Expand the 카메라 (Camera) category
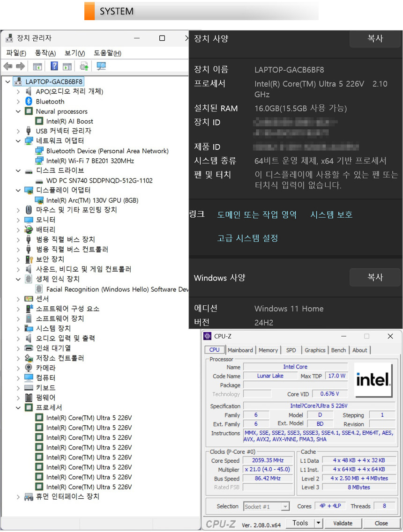The height and width of the screenshot is (532, 403). (x=18, y=368)
